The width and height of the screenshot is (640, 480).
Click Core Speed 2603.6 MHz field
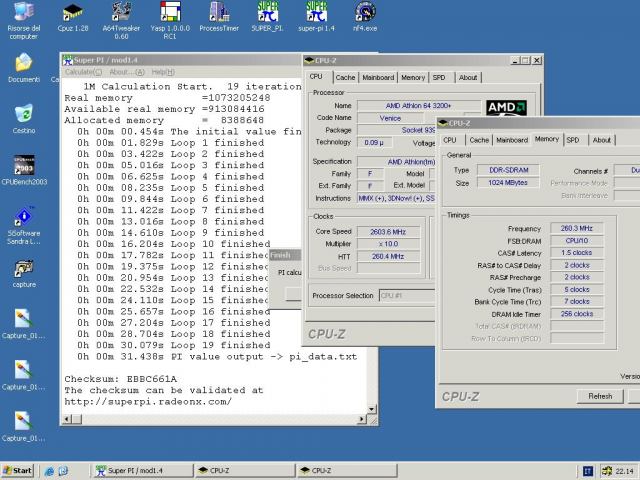388,232
